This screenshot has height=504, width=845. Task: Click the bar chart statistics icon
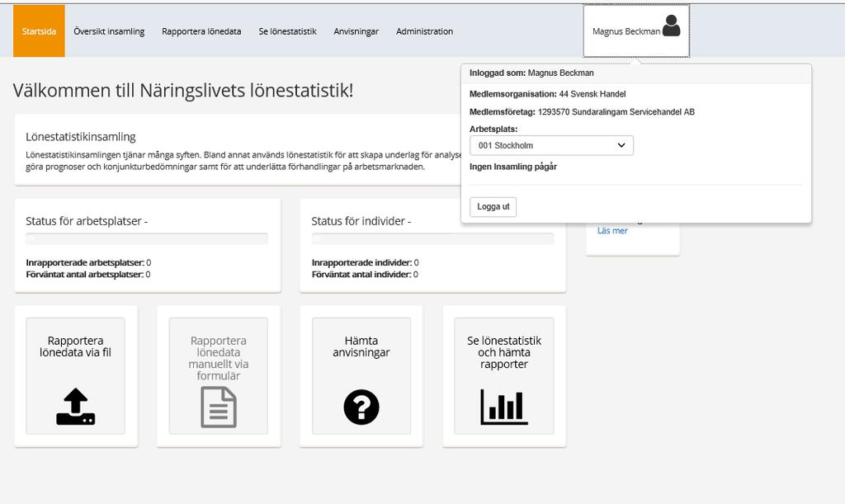click(x=504, y=407)
